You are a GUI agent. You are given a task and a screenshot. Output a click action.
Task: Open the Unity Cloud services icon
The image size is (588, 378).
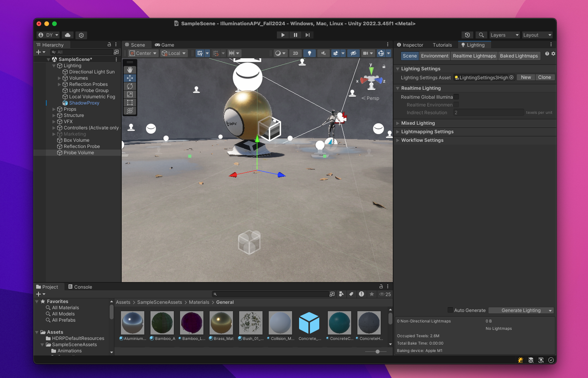68,35
